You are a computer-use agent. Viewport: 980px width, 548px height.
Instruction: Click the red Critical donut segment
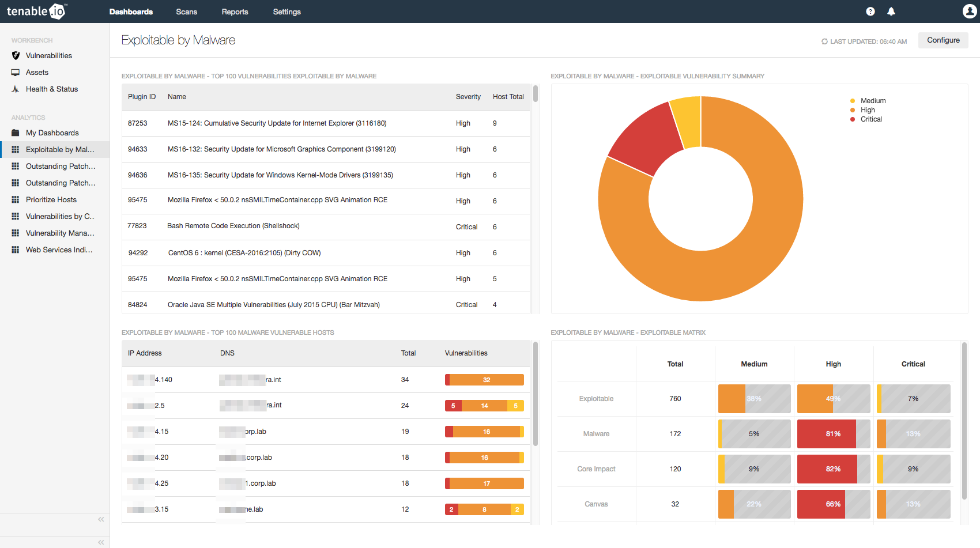[x=647, y=138]
